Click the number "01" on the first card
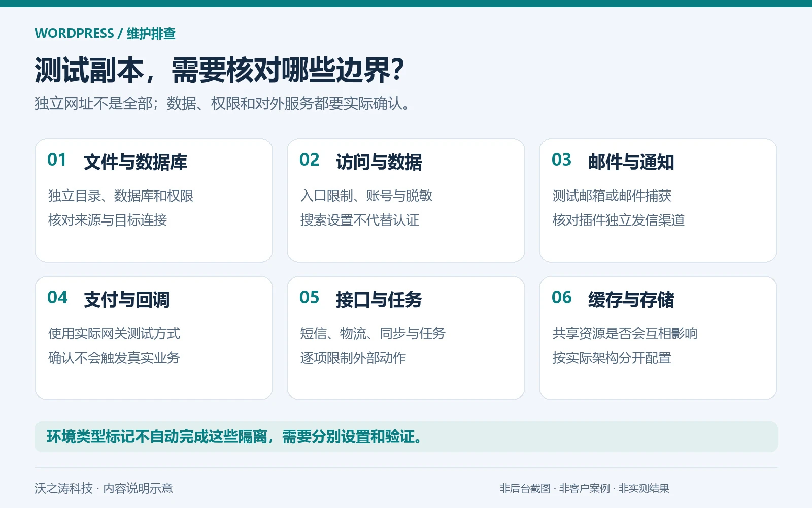Image resolution: width=812 pixels, height=508 pixels. 57,160
